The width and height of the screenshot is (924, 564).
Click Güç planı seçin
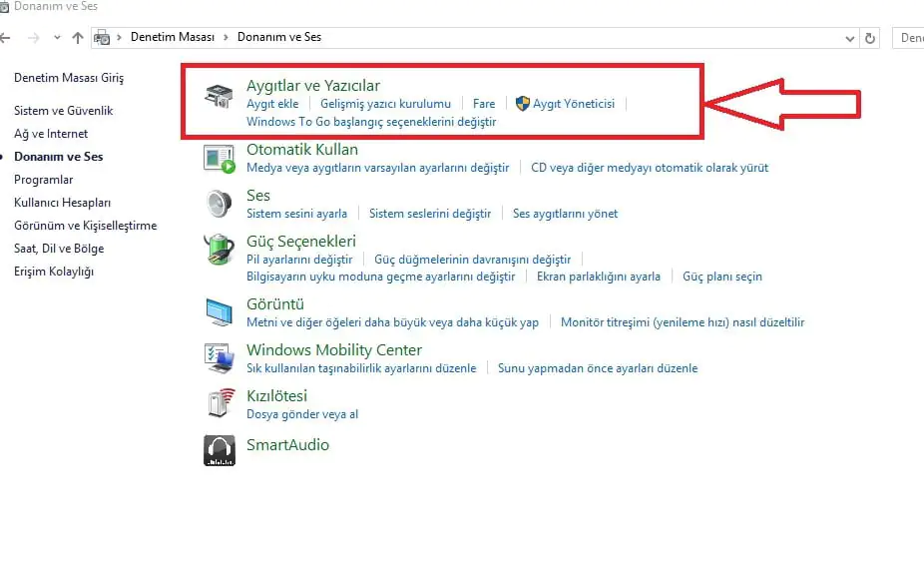[721, 277]
